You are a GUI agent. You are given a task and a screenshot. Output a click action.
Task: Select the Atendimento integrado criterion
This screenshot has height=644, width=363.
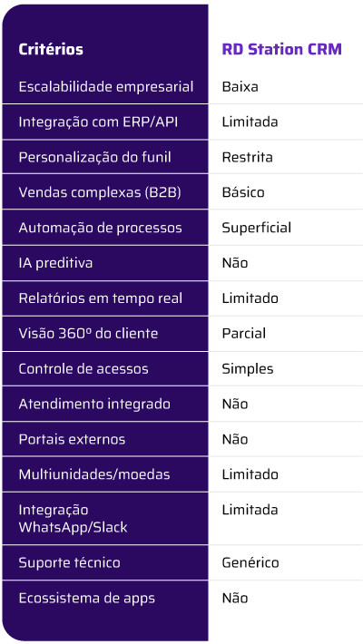[94, 405]
